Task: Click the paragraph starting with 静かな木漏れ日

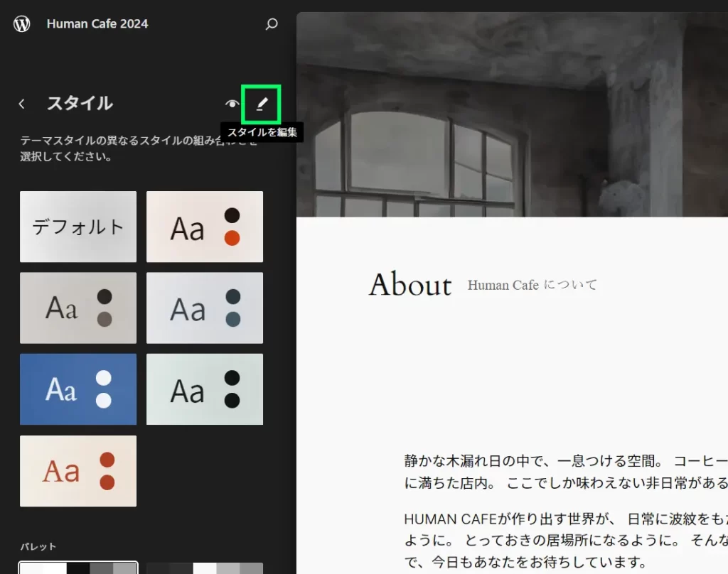Action: pyautogui.click(x=565, y=471)
